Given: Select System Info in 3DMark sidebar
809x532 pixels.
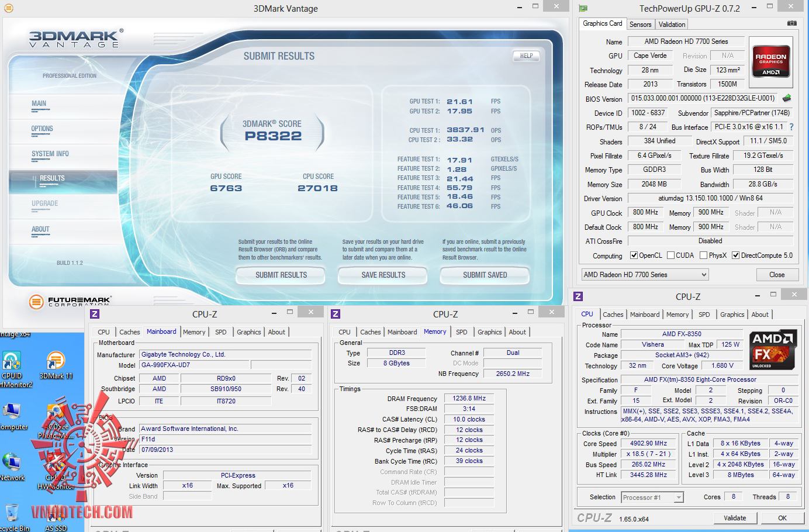Looking at the screenshot, I should [x=50, y=154].
